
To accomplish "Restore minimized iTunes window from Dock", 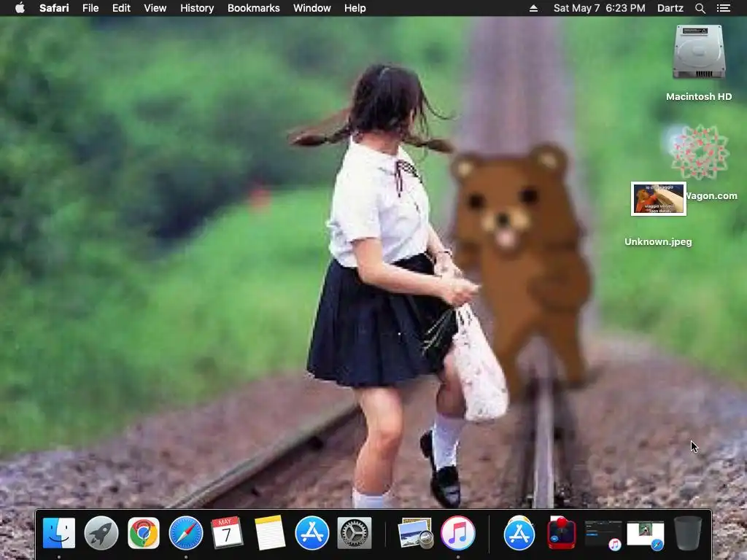I will pos(603,534).
